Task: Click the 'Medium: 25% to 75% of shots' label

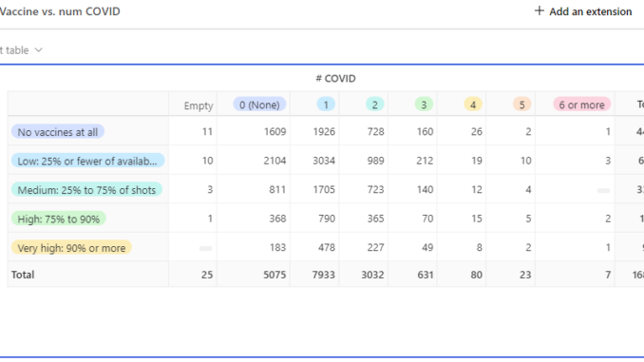Action: pos(86,190)
